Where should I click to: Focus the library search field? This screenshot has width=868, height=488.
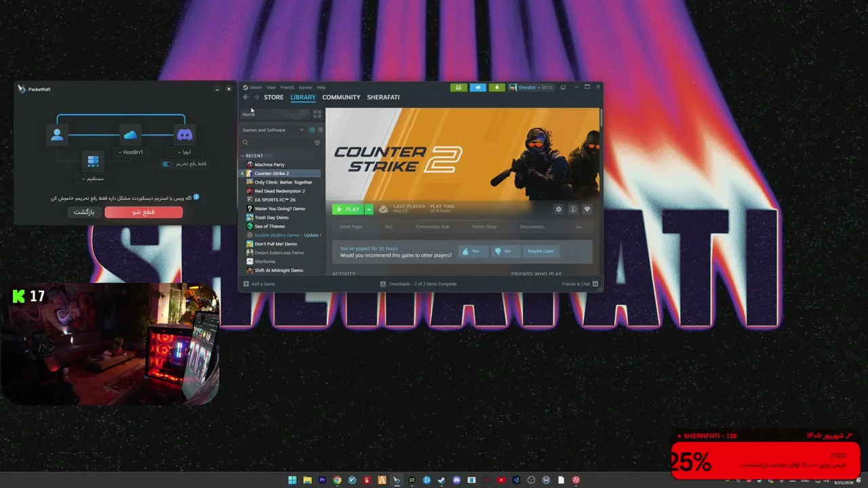[277, 143]
